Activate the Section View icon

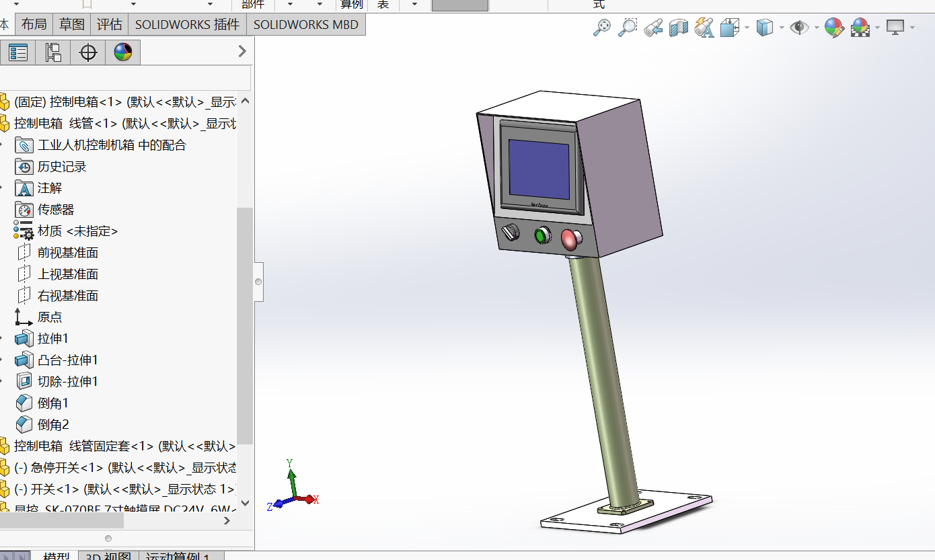pyautogui.click(x=679, y=28)
